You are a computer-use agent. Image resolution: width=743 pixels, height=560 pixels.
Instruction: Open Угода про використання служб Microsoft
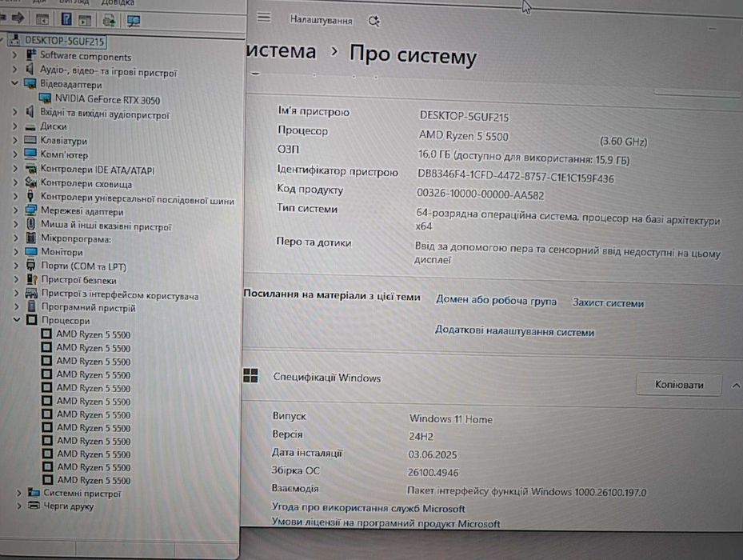(x=368, y=508)
